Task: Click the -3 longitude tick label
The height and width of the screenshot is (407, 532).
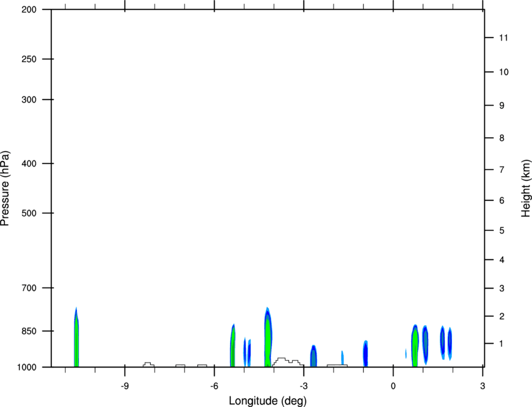Action: 304,386
